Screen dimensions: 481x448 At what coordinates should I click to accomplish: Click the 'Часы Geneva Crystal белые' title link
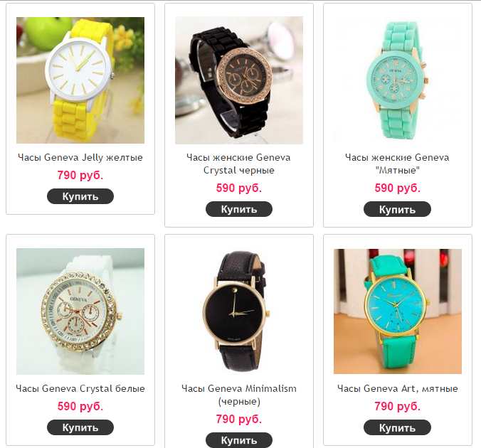point(80,388)
